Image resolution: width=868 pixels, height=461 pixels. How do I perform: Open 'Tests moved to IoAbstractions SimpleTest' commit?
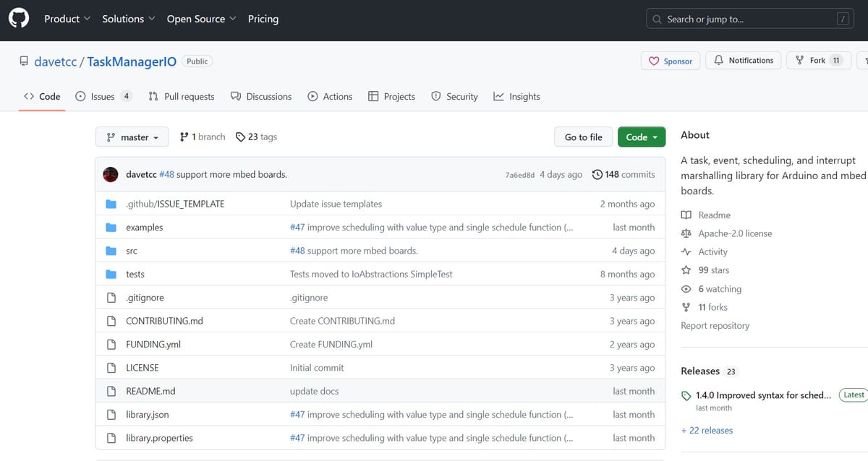[370, 275]
